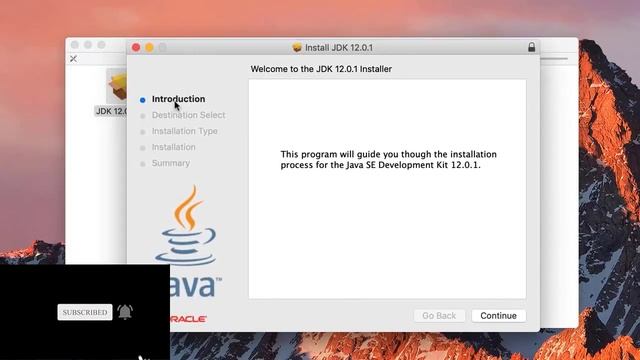
Task: Click the notification bell icon next to SUBSCRIBED
Action: 125,312
